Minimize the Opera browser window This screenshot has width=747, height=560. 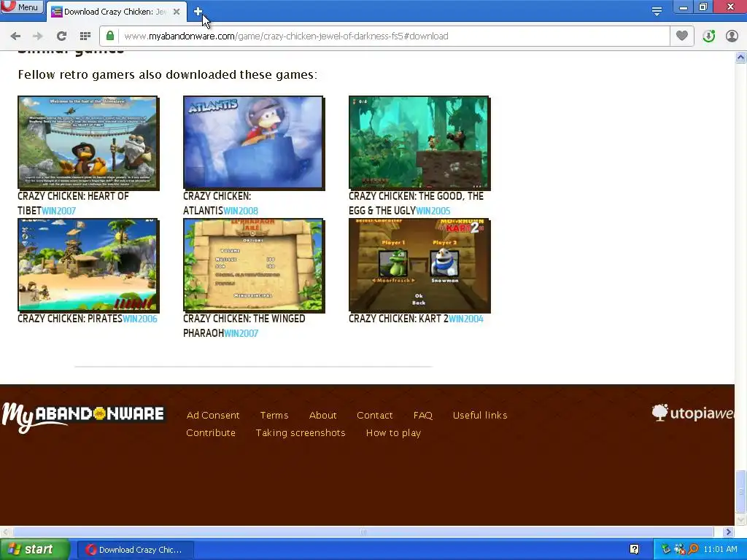point(683,7)
